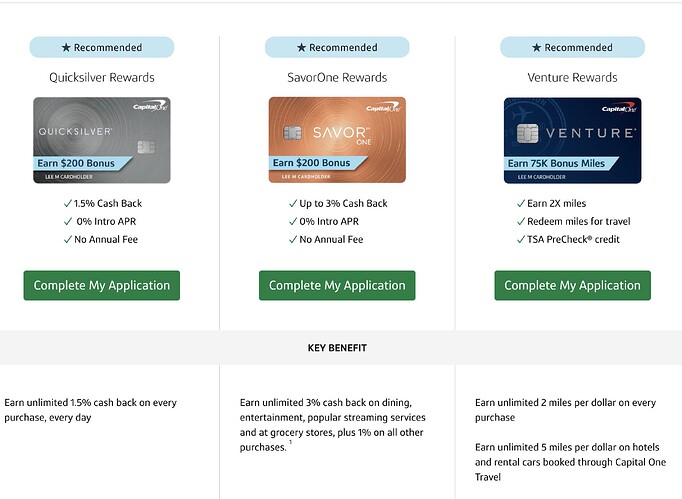682x499 pixels.
Task: Click the checkmark beside Up to 3% Cash Back
Action: coord(292,204)
